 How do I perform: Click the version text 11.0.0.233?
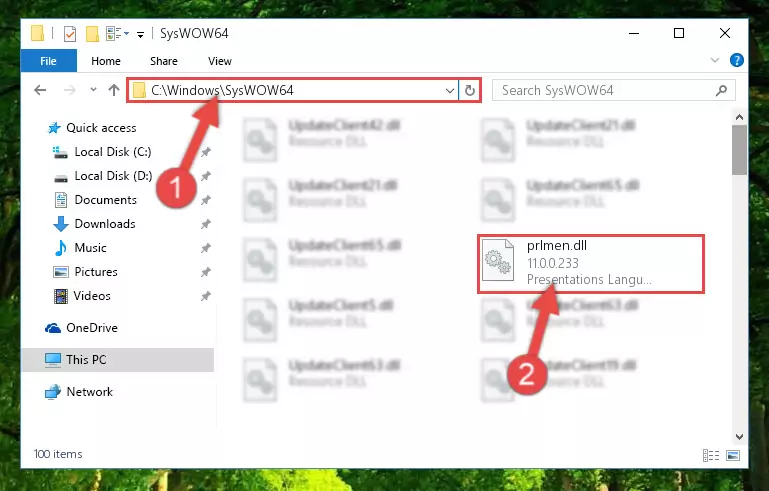coord(553,263)
